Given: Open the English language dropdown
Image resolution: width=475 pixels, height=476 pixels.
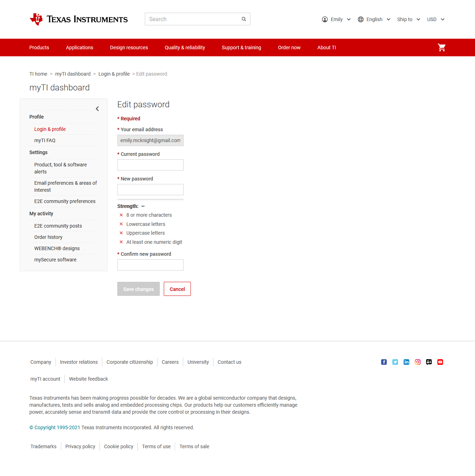Looking at the screenshot, I should coord(374,19).
